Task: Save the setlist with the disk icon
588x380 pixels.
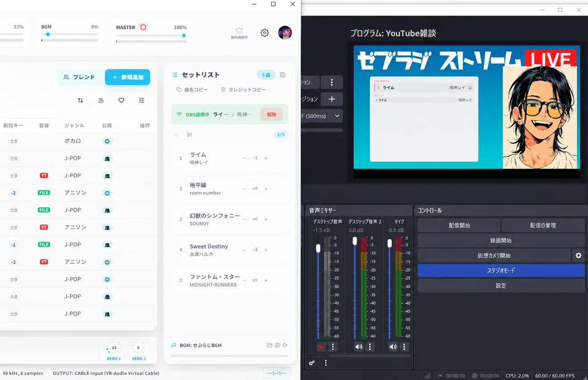Action: 283,75
